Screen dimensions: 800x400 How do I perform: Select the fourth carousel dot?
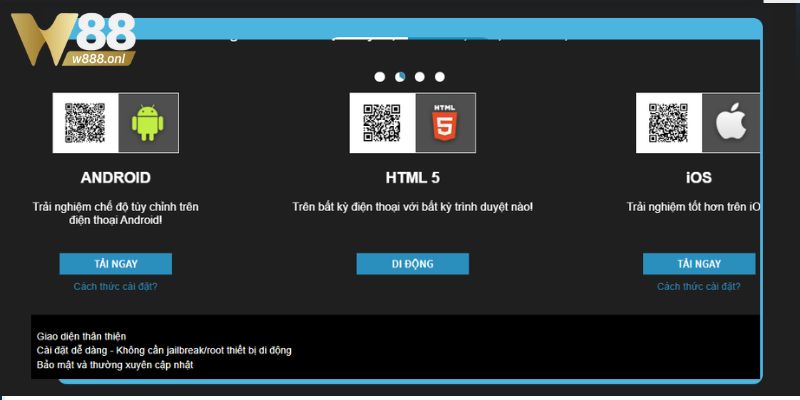pos(440,77)
